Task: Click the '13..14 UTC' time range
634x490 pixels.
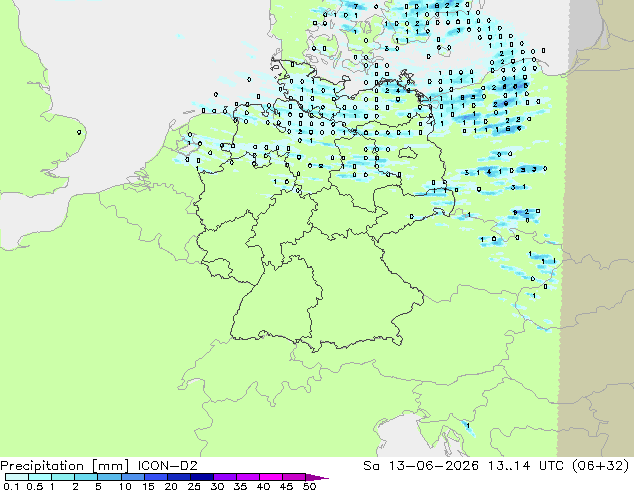Action: tap(524, 466)
